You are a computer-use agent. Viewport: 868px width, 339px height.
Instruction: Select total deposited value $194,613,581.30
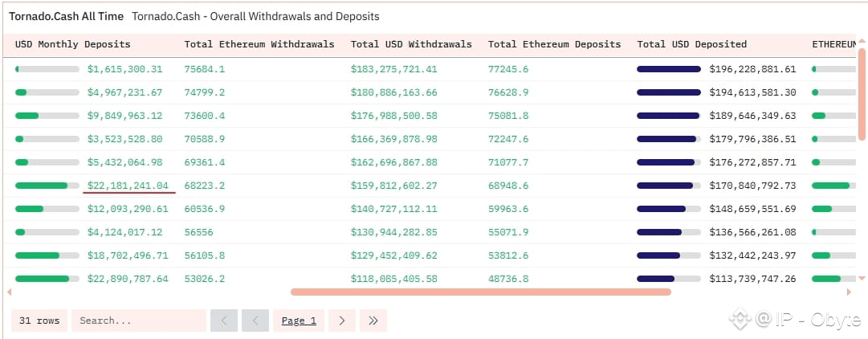(x=753, y=92)
